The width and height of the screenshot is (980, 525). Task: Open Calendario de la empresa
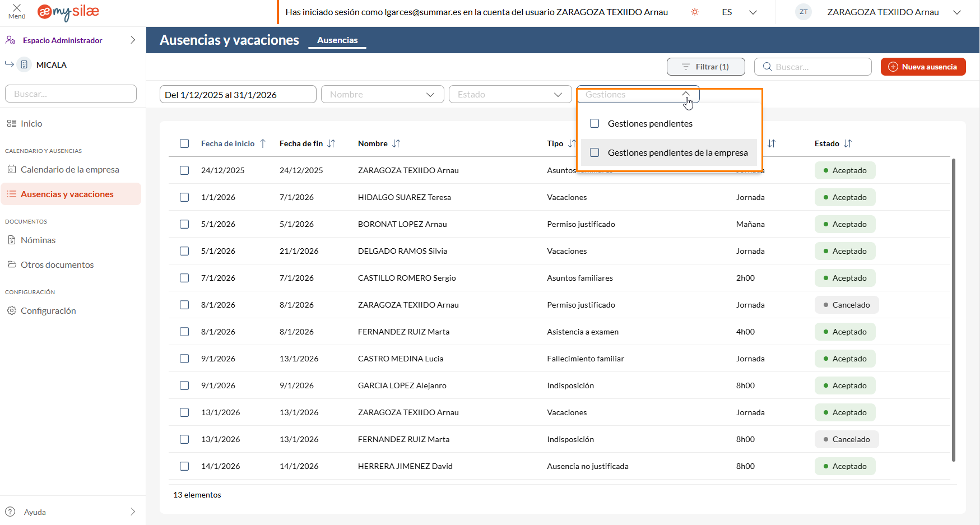[69, 170]
